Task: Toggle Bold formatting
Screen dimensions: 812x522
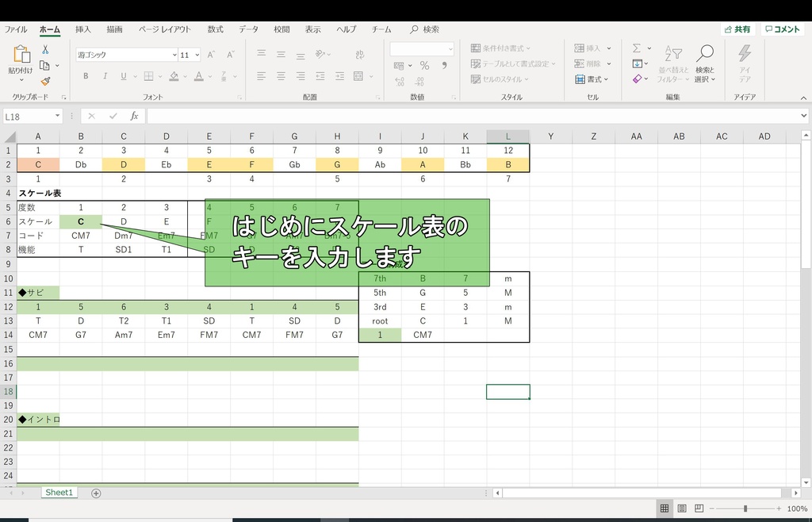Action: point(86,76)
